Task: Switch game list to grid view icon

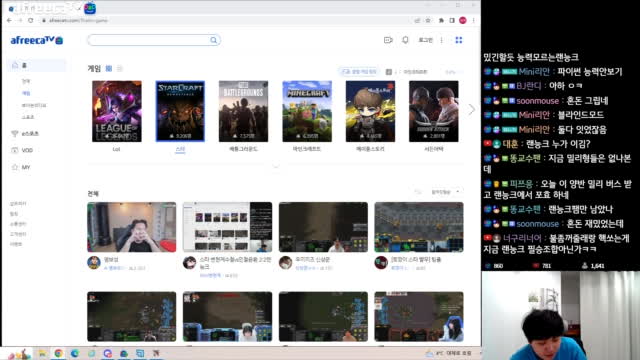Action: coord(109,69)
